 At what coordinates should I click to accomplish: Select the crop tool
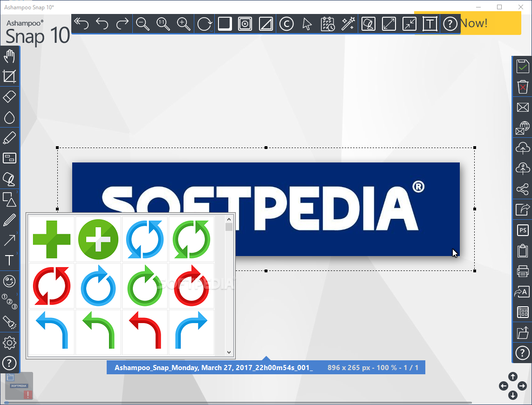click(x=9, y=76)
